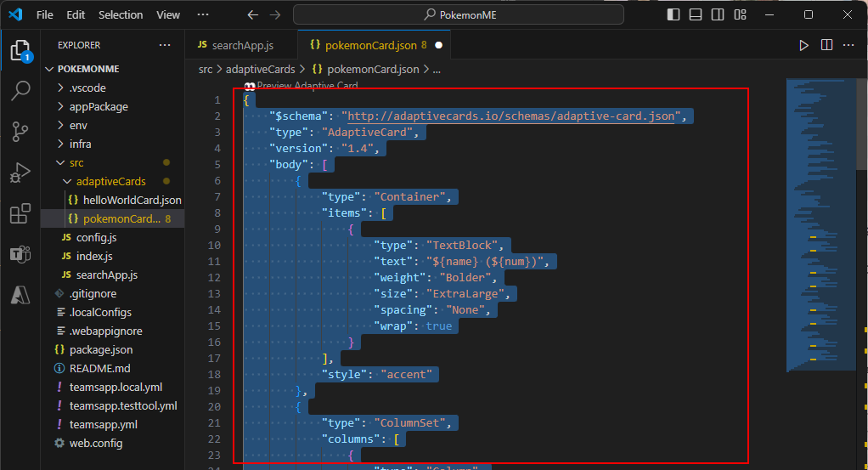Screen dimensions: 868x470
Task: Open the Selection menu
Action: pos(121,15)
